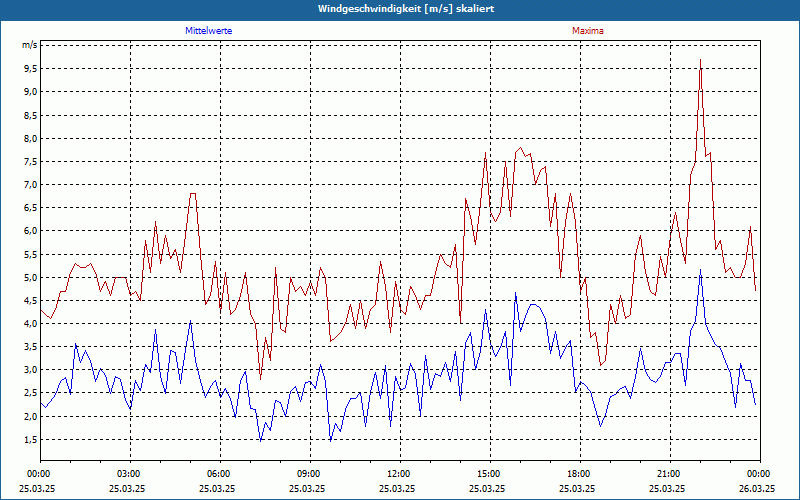Viewport: 800px width, 500px height.
Task: Click the '8,5' y-axis value
Action: point(31,115)
